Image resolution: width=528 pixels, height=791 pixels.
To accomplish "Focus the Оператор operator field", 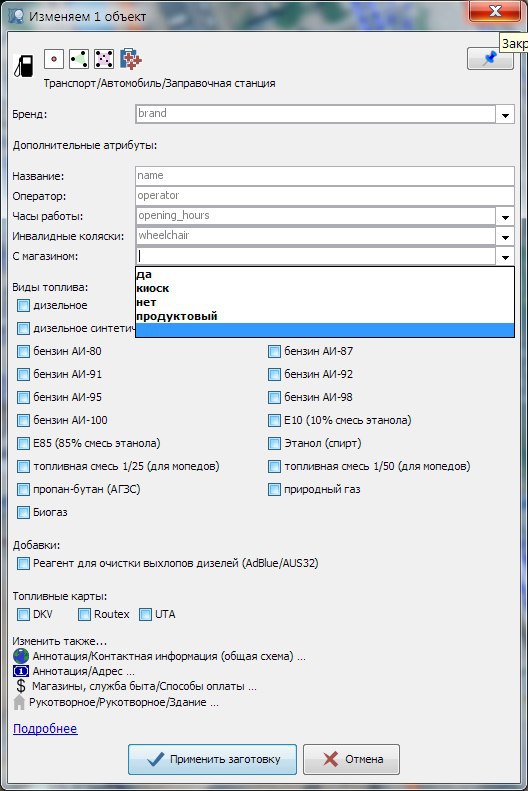I will click(325, 196).
